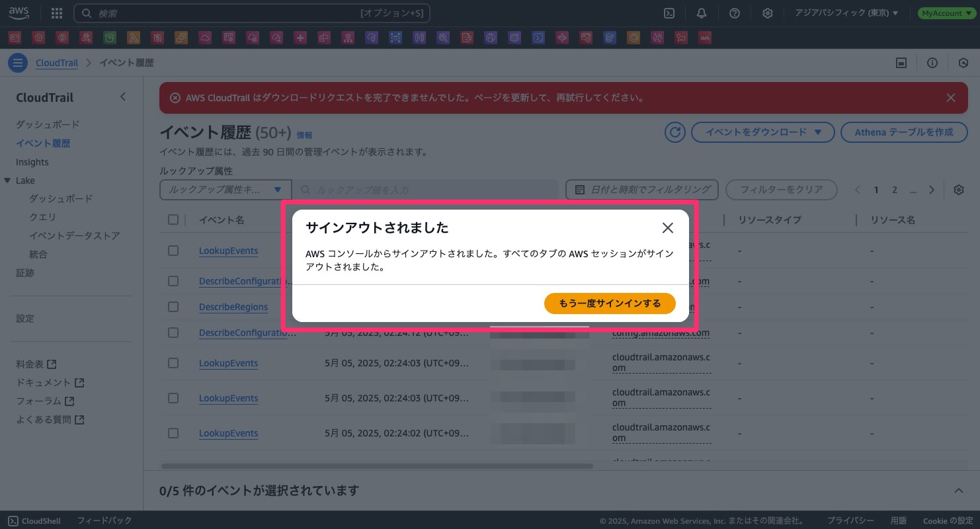
Task: Select all events with the header checkbox
Action: coord(173,220)
